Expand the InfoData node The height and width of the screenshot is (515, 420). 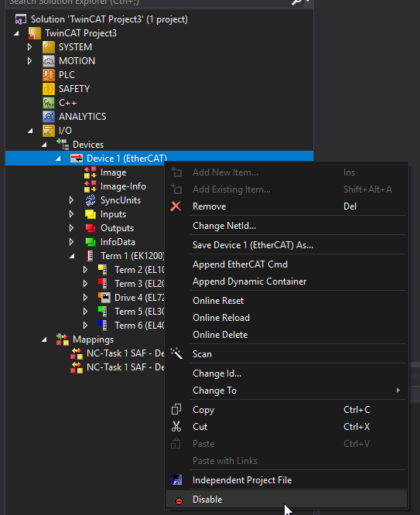[71, 242]
